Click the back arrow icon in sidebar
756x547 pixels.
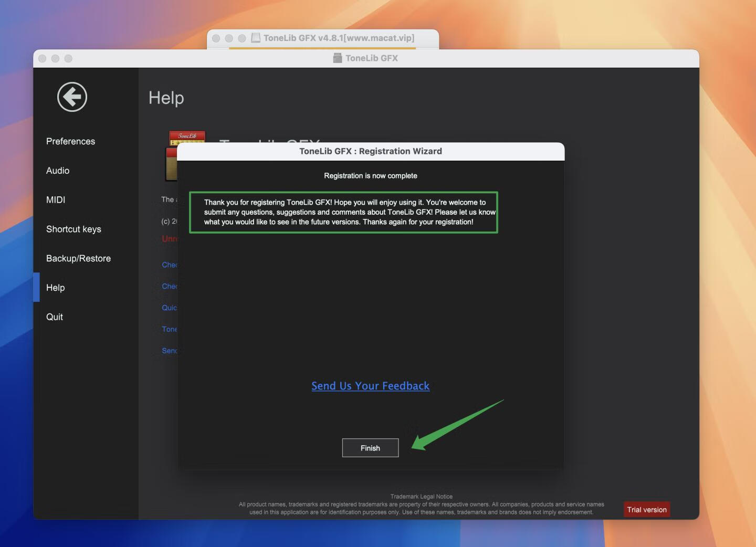pyautogui.click(x=72, y=97)
